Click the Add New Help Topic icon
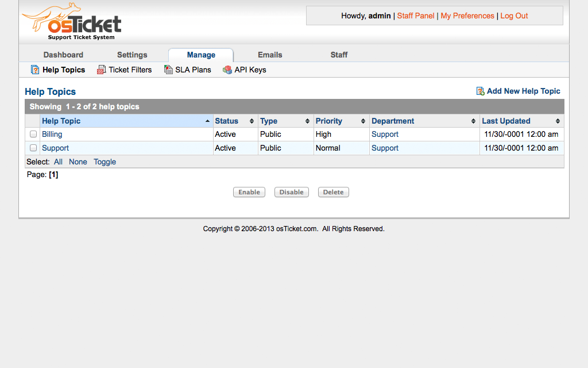This screenshot has height=368, width=588. (480, 91)
